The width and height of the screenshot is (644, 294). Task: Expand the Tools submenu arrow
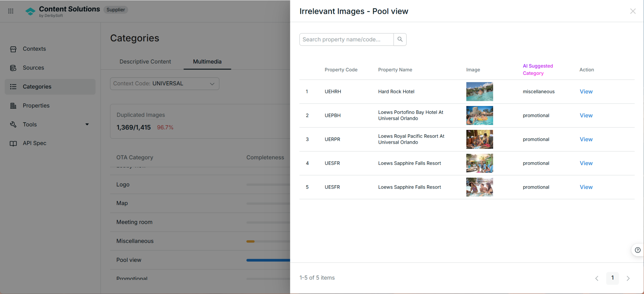click(87, 125)
